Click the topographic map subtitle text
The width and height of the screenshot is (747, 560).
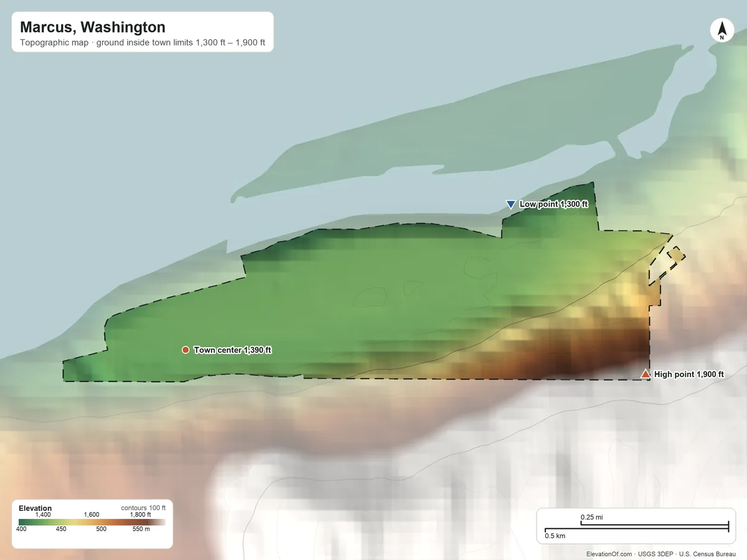click(143, 44)
